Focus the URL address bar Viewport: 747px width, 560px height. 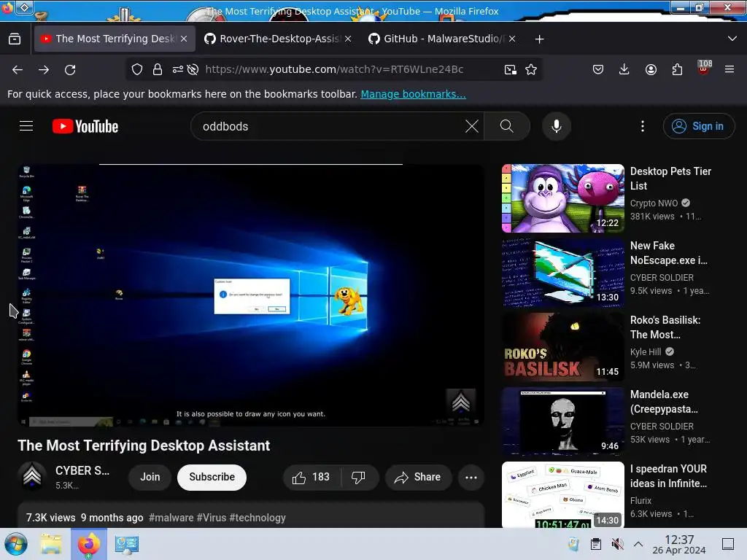click(x=334, y=69)
